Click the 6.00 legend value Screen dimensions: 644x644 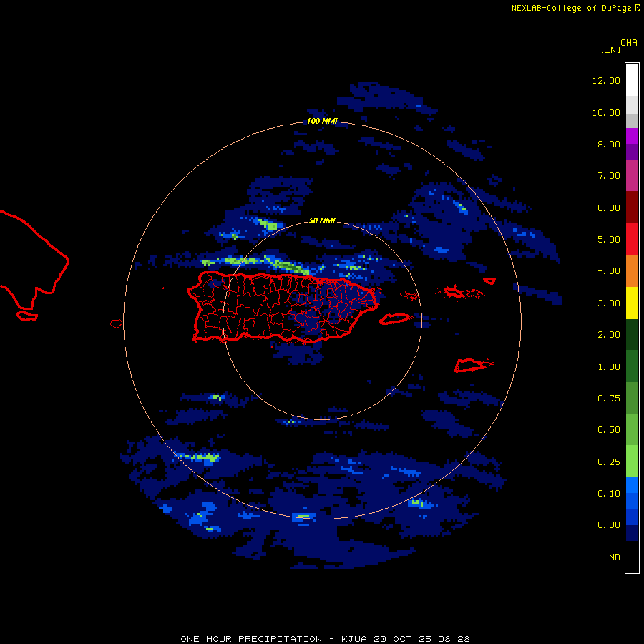[609, 208]
